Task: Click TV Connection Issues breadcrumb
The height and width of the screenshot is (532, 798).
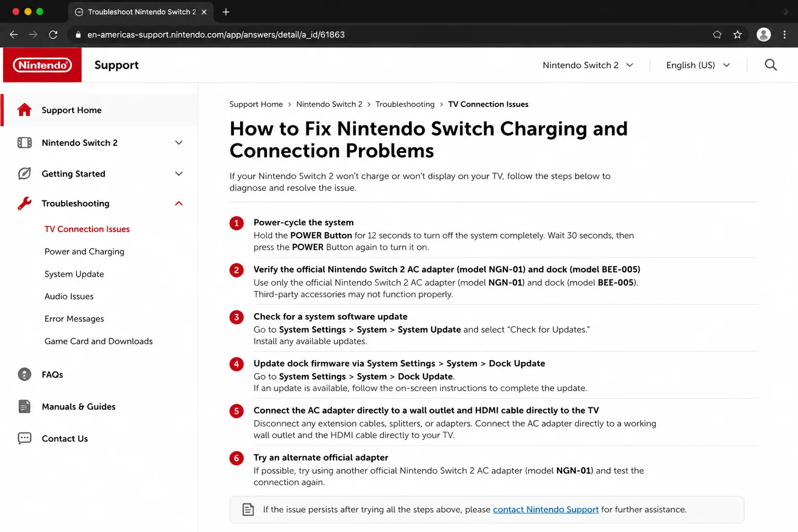Action: (x=488, y=104)
